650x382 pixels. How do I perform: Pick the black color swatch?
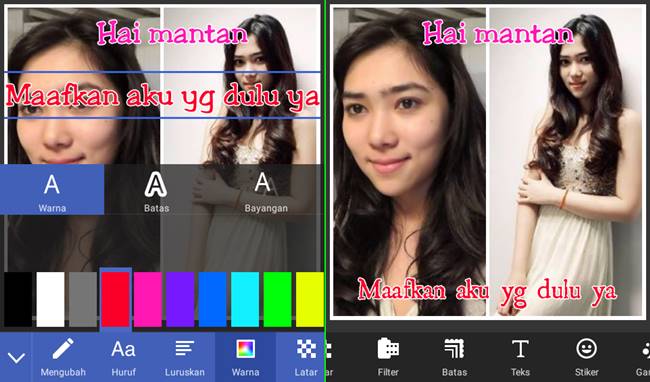[18, 299]
